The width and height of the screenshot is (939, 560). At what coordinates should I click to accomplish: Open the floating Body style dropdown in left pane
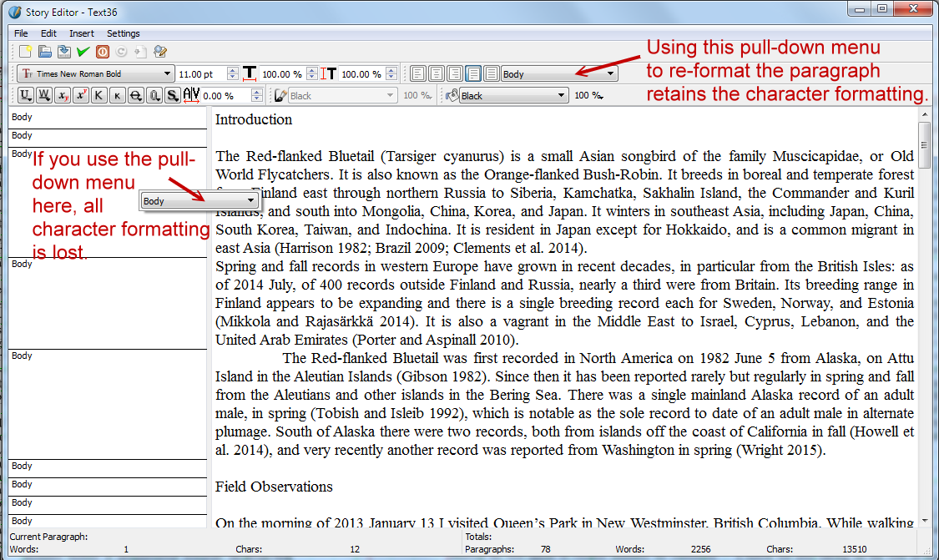tap(250, 201)
